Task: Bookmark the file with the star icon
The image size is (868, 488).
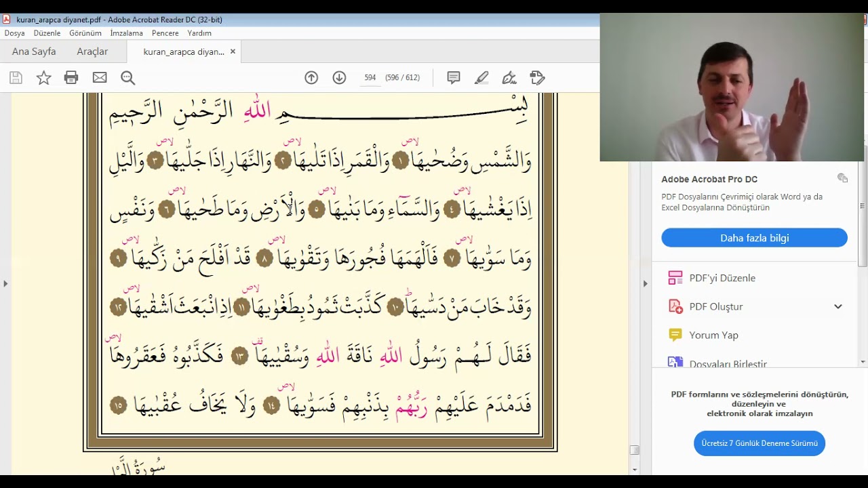Action: [43, 78]
